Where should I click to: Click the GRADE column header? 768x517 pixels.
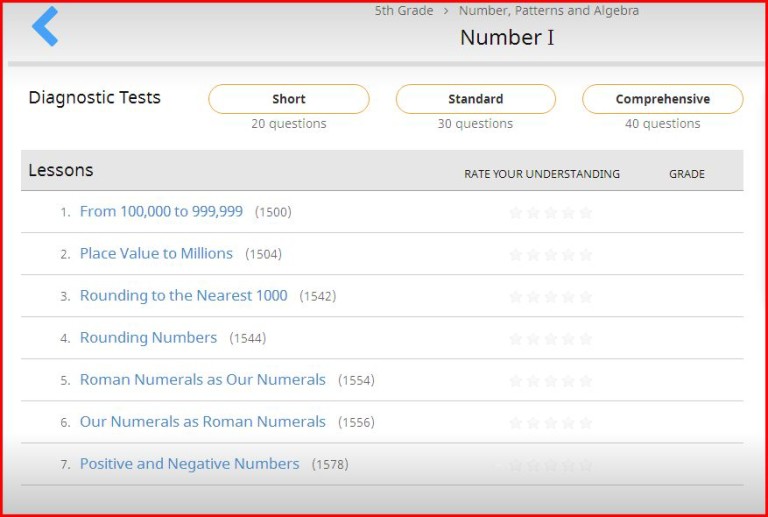(687, 174)
